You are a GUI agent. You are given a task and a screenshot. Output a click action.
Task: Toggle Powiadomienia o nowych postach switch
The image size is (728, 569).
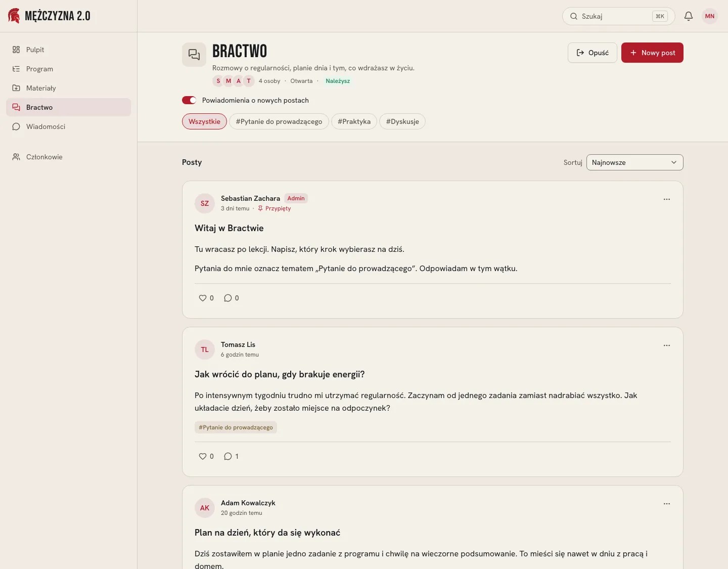click(189, 100)
